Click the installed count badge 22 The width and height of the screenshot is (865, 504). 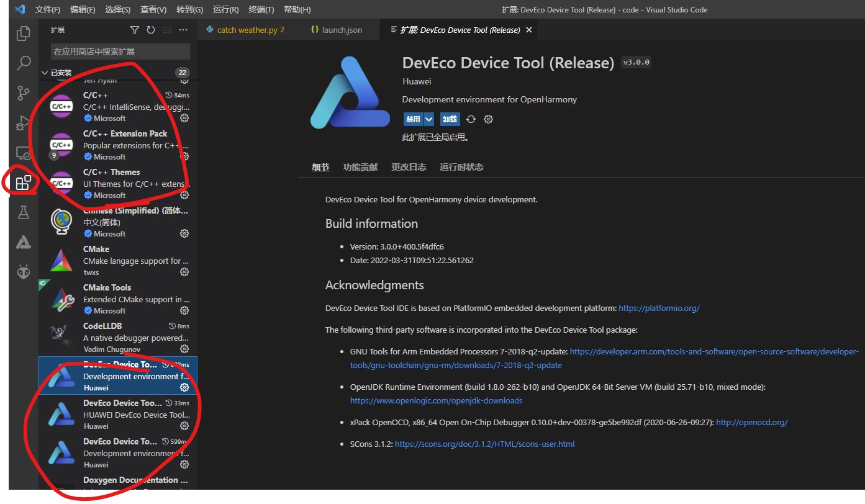point(183,73)
